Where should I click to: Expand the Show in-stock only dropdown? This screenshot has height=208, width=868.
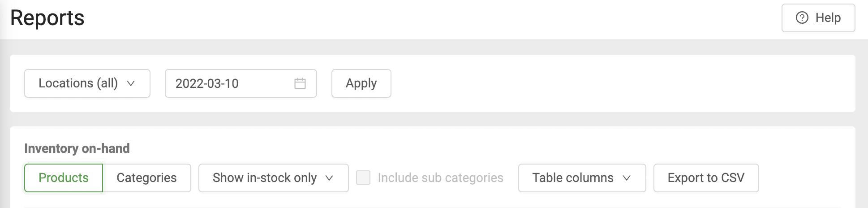tap(273, 178)
